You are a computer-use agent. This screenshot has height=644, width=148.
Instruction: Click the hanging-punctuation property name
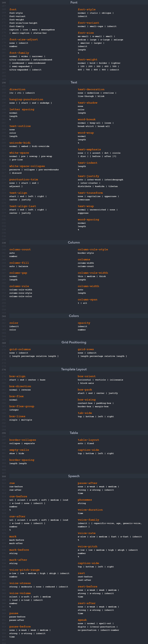coord(26,99)
